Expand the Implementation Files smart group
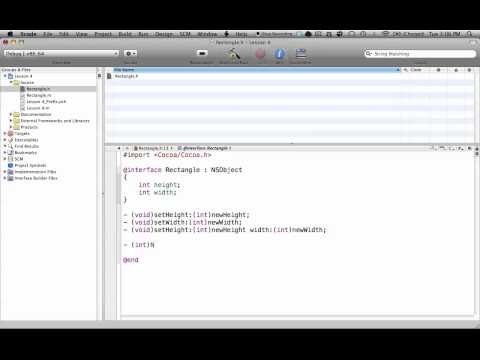The image size is (480, 360). 5,172
